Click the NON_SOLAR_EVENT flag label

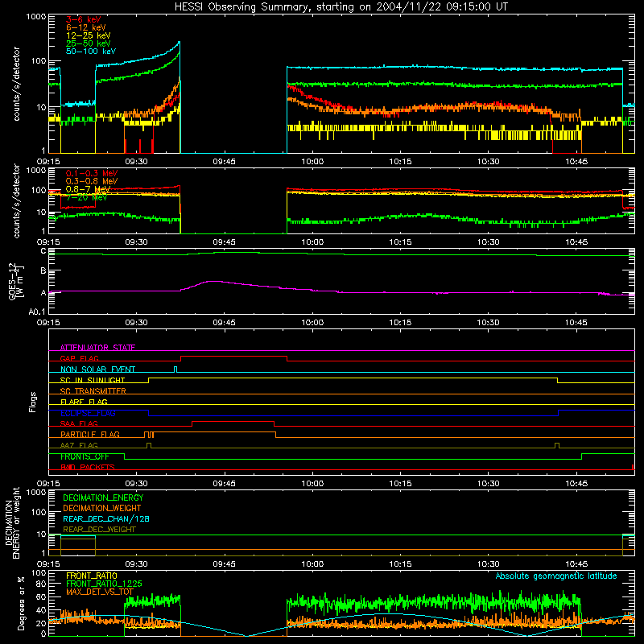point(97,369)
